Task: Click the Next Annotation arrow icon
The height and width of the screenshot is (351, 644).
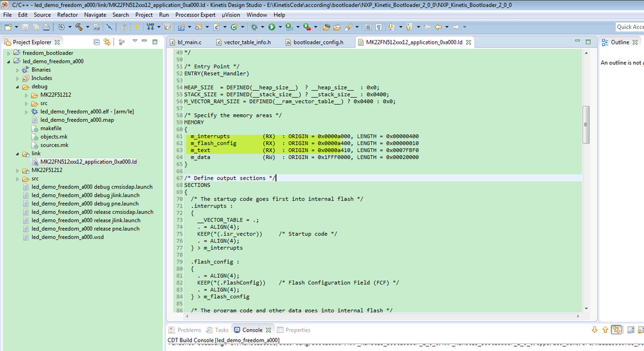Action: click(391, 27)
